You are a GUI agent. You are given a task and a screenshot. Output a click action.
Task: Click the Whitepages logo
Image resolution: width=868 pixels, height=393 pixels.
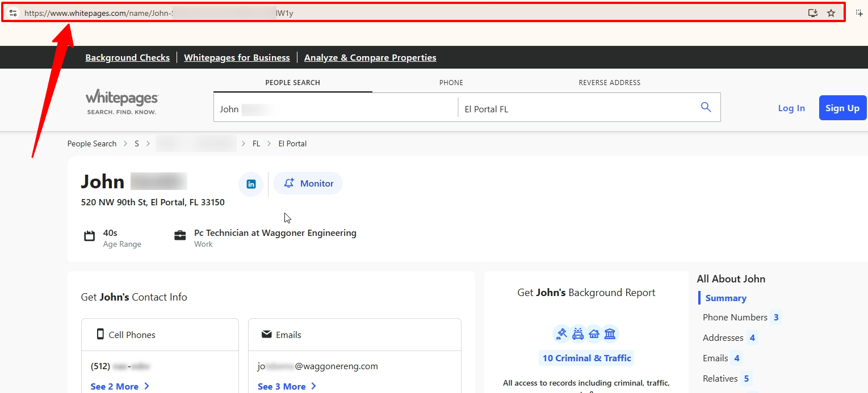click(x=122, y=102)
